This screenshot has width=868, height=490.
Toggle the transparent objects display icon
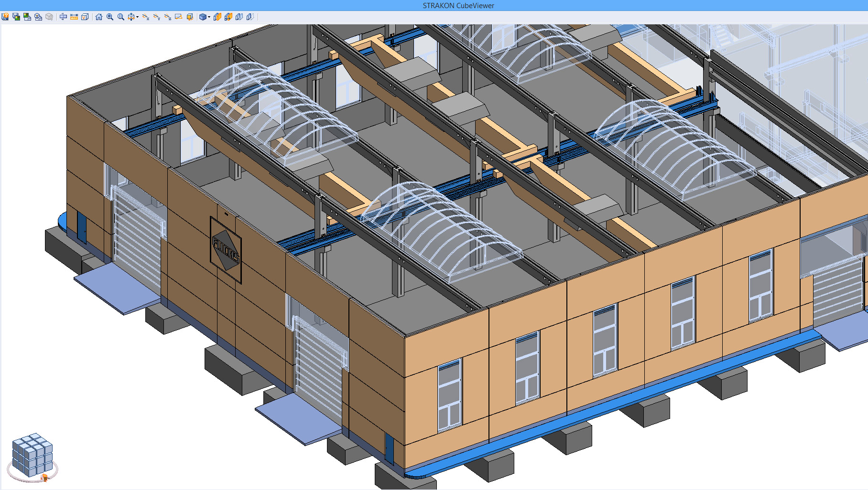(x=239, y=17)
